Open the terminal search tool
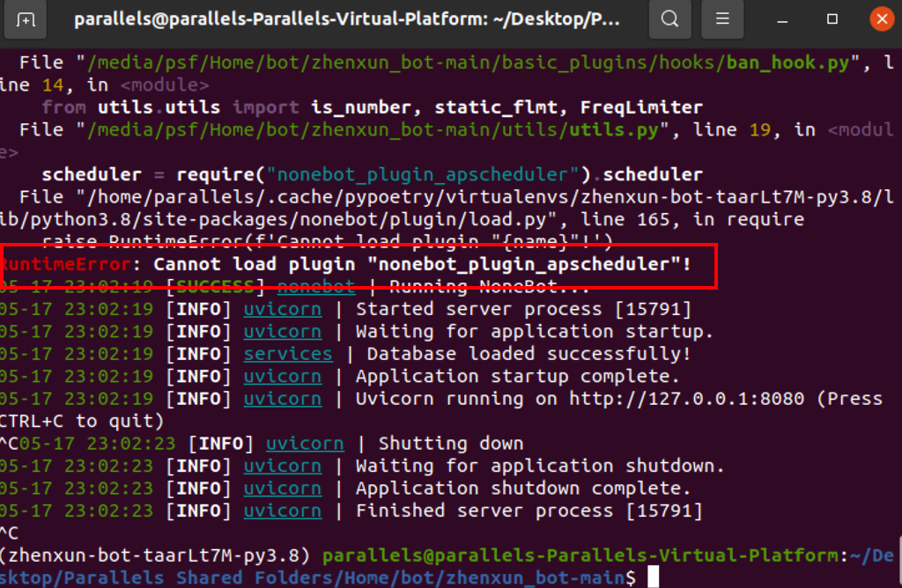Screen dimensions: 902x588 [x=670, y=18]
